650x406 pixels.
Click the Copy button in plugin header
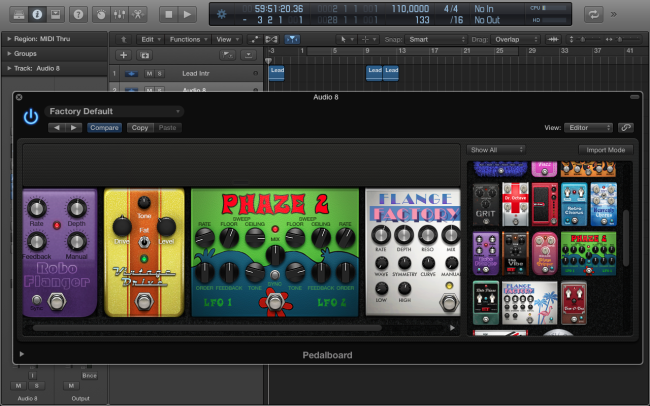[140, 128]
